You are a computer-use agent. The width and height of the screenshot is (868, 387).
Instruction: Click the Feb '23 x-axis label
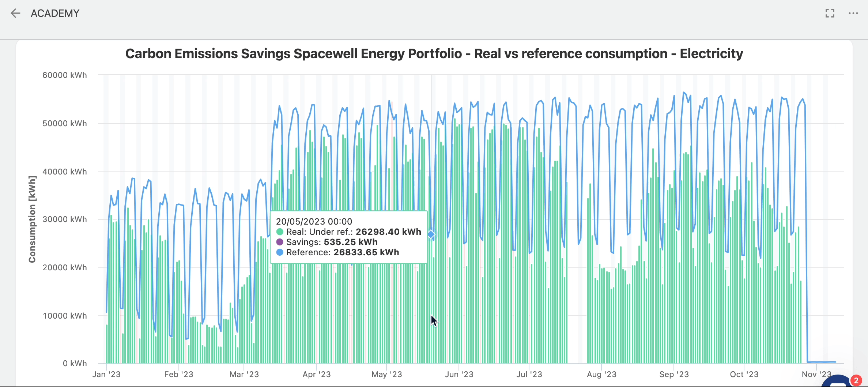[x=179, y=375]
